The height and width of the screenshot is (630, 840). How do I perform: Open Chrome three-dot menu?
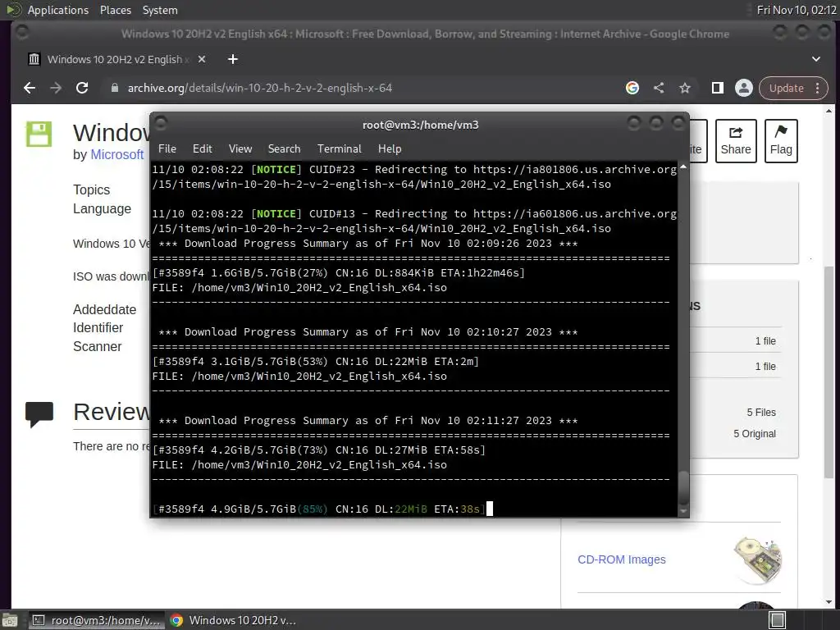pyautogui.click(x=818, y=88)
